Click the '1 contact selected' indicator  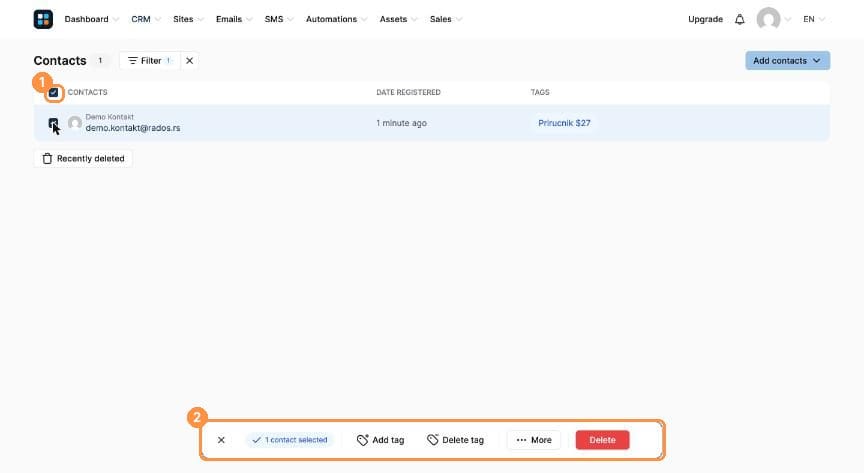290,440
